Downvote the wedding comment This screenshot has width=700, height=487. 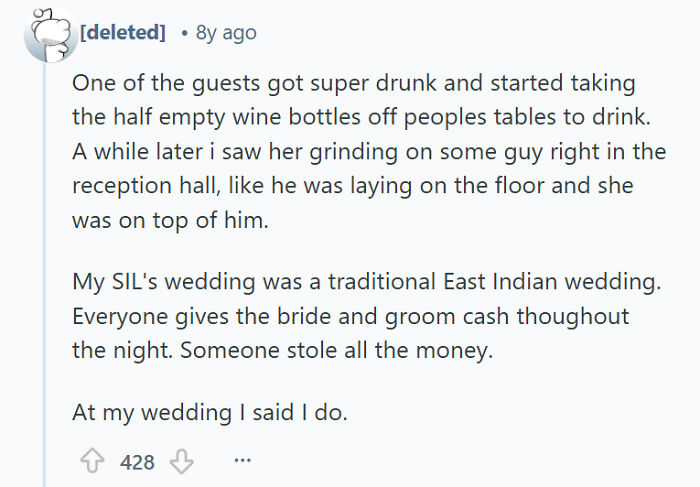181,461
